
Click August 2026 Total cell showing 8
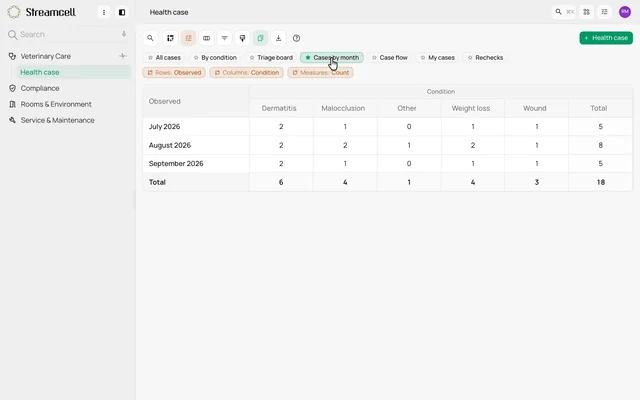pos(600,145)
